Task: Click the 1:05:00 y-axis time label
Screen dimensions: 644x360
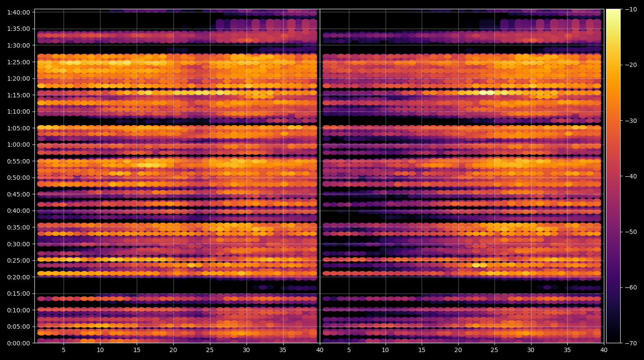Action: tap(19, 128)
